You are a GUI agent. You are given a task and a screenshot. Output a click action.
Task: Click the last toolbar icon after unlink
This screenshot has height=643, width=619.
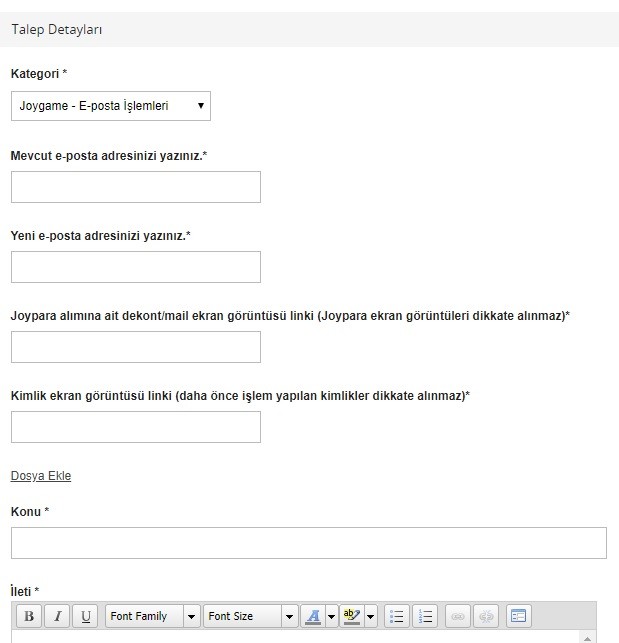point(518,616)
